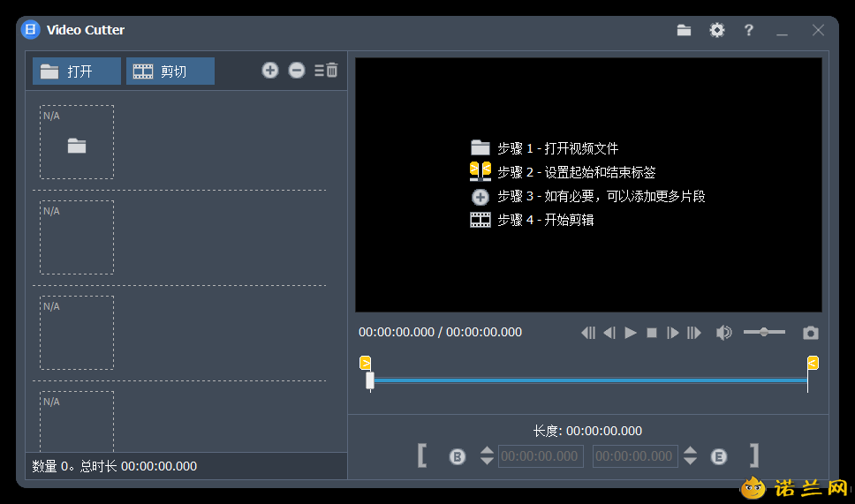Open help with the question mark icon
855x504 pixels.
click(x=749, y=30)
